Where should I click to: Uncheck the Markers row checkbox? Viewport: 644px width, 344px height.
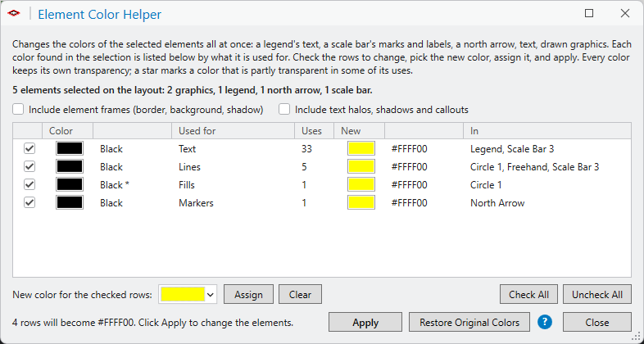pos(29,203)
